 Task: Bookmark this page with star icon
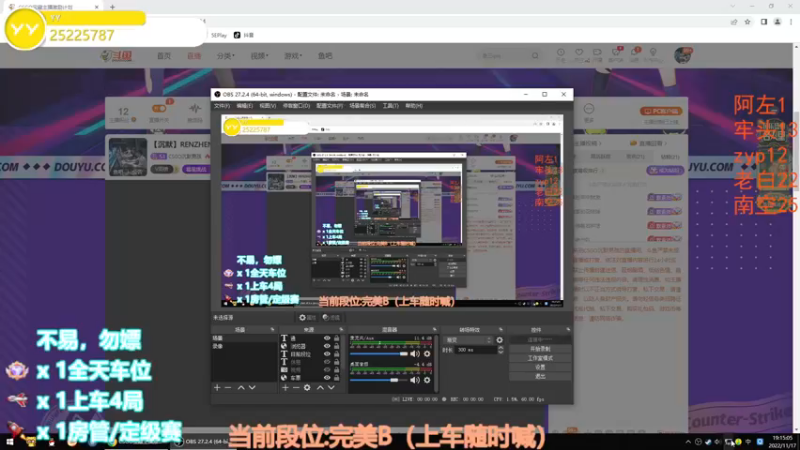pyautogui.click(x=747, y=22)
